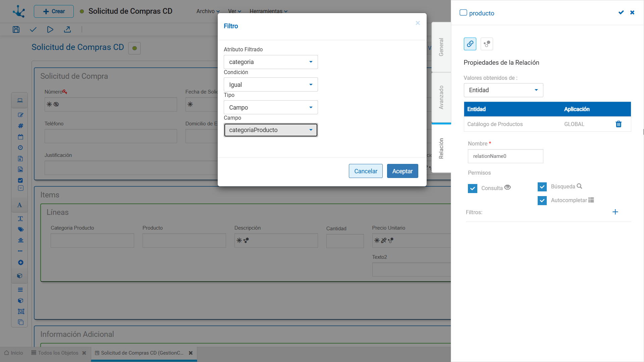Select the checkbox field tool in sidebar
This screenshot has width=644, height=362.
click(x=20, y=180)
